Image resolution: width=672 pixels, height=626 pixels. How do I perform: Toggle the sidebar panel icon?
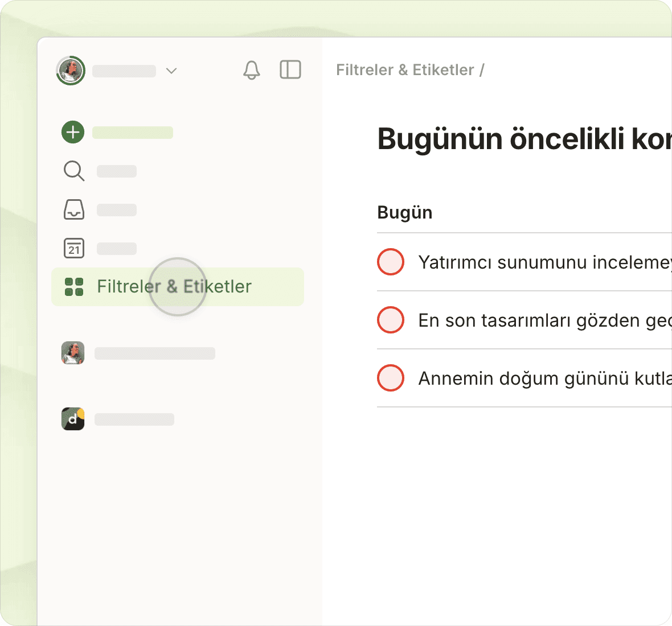(x=290, y=70)
